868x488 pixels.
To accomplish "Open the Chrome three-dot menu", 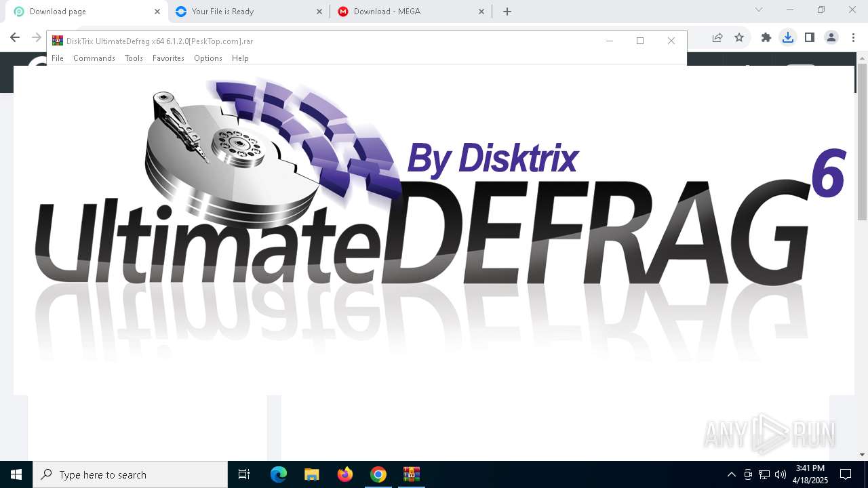I will coord(853,38).
